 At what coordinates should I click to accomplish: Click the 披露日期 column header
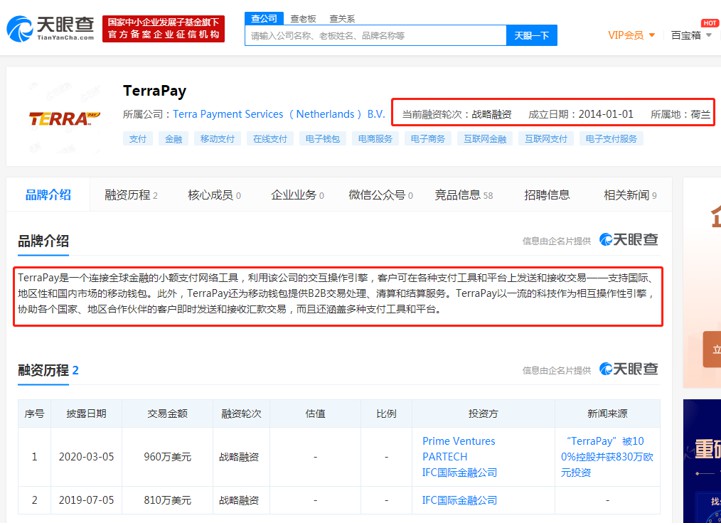coord(86,414)
